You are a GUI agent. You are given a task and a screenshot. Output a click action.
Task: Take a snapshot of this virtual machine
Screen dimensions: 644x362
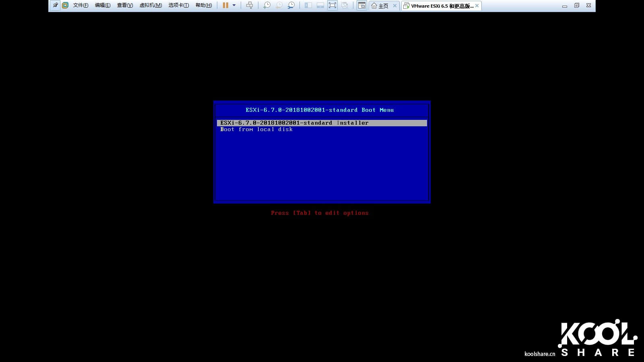coord(266,5)
